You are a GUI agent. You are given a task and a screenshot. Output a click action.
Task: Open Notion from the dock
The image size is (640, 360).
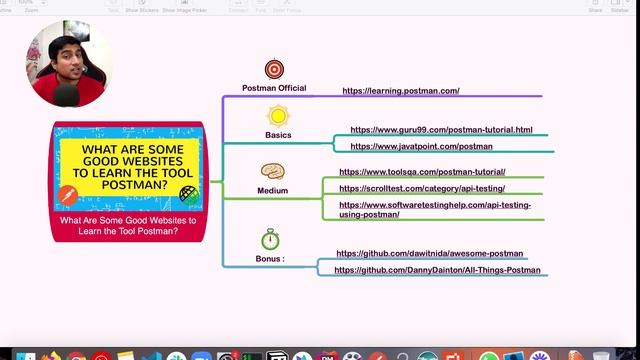coord(277,356)
